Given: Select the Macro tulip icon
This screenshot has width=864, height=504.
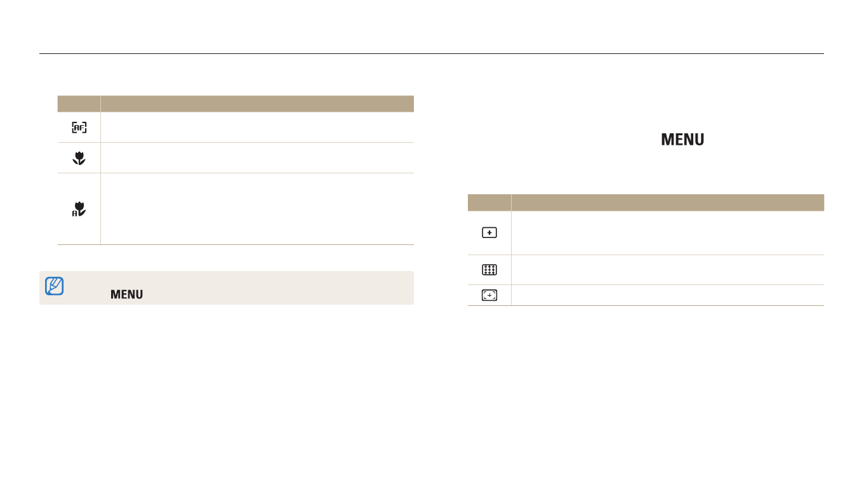Looking at the screenshot, I should click(x=79, y=158).
